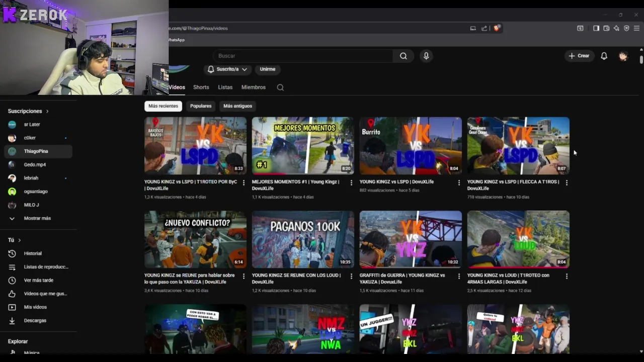The width and height of the screenshot is (644, 362).
Task: Open options for YOUNG KINGZ SE REUNE CON LOS LOUD
Action: coord(351,277)
